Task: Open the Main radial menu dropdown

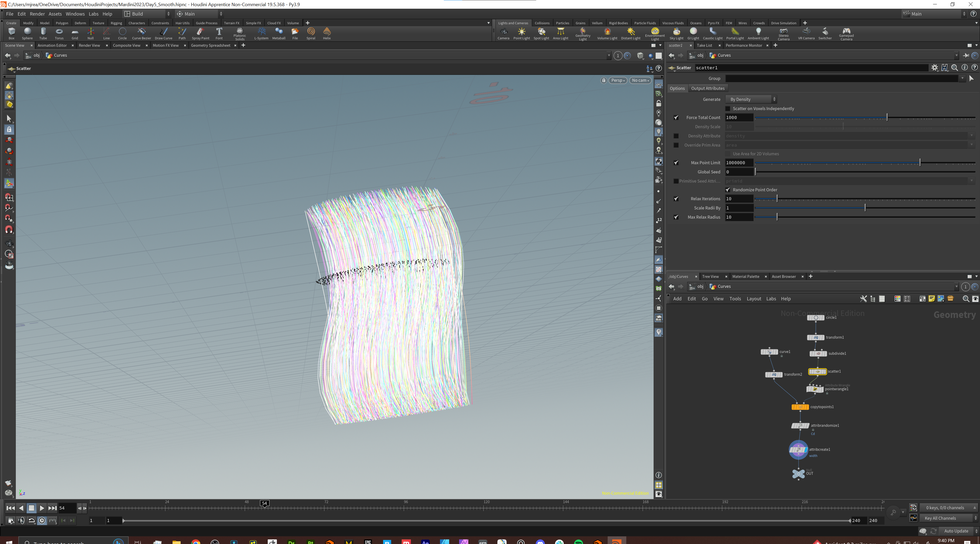Action: click(199, 14)
